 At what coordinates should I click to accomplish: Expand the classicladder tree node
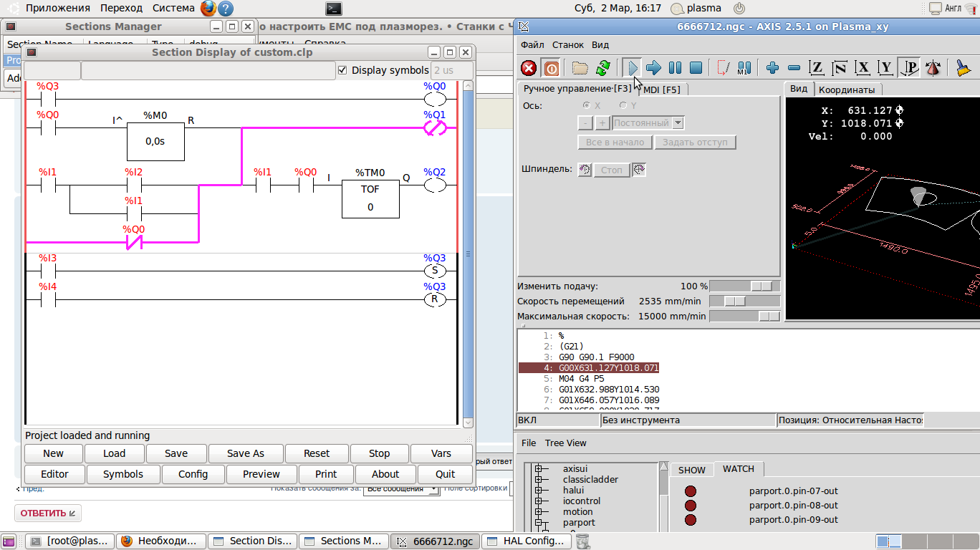click(539, 480)
